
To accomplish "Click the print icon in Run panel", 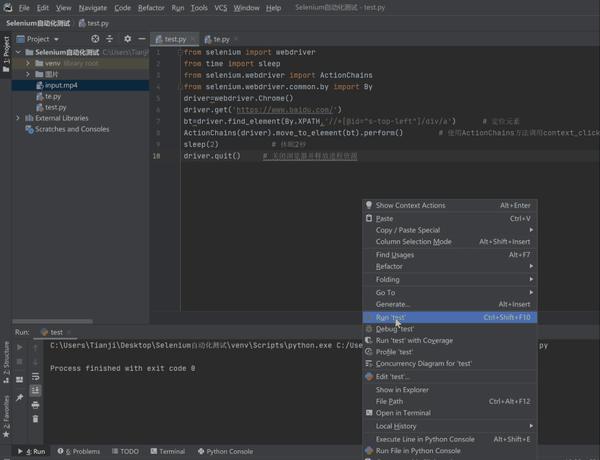I will click(37, 406).
